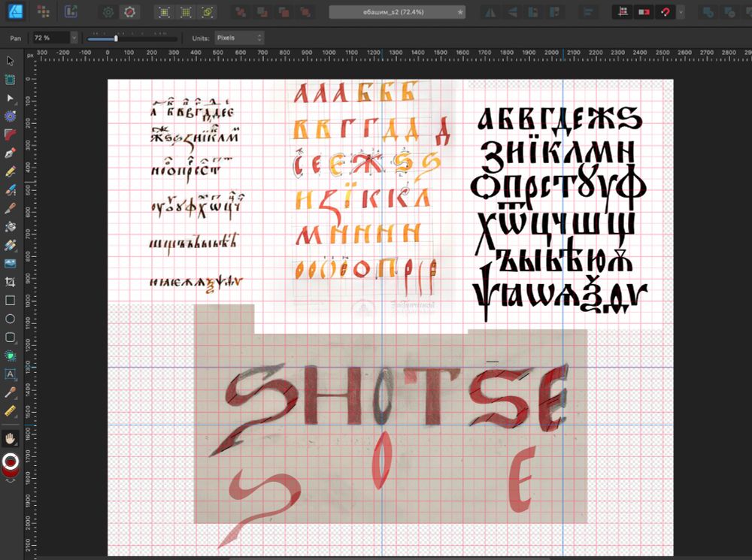
Task: Click the Move to Front arrange button
Action: [x=531, y=11]
